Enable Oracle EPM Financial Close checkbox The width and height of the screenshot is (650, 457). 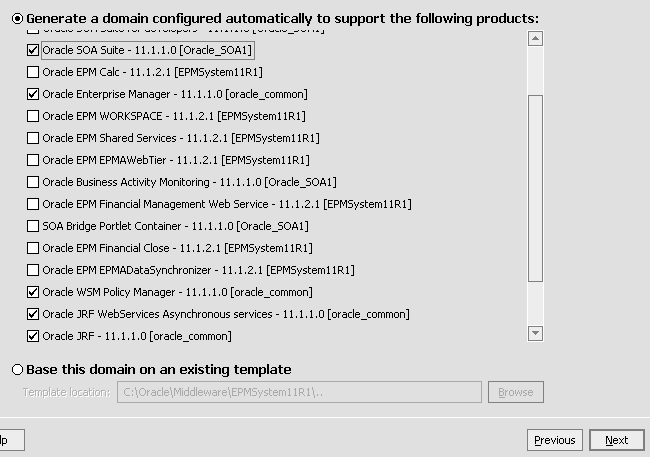click(34, 248)
